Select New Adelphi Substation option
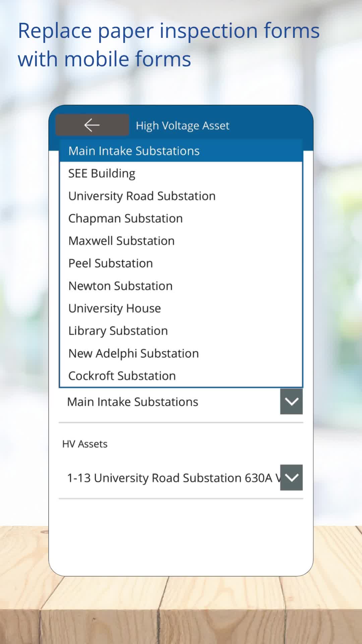Viewport: 362px width, 644px height. tap(133, 353)
